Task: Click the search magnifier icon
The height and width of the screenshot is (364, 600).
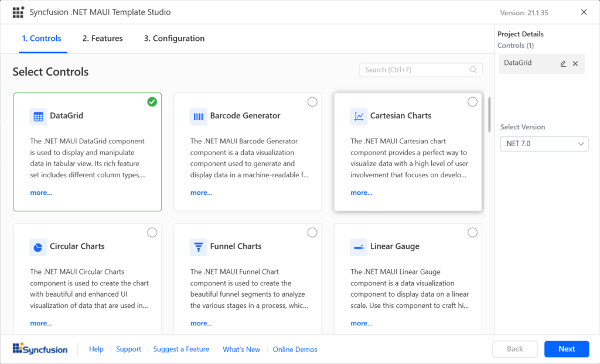Action: 473,70
